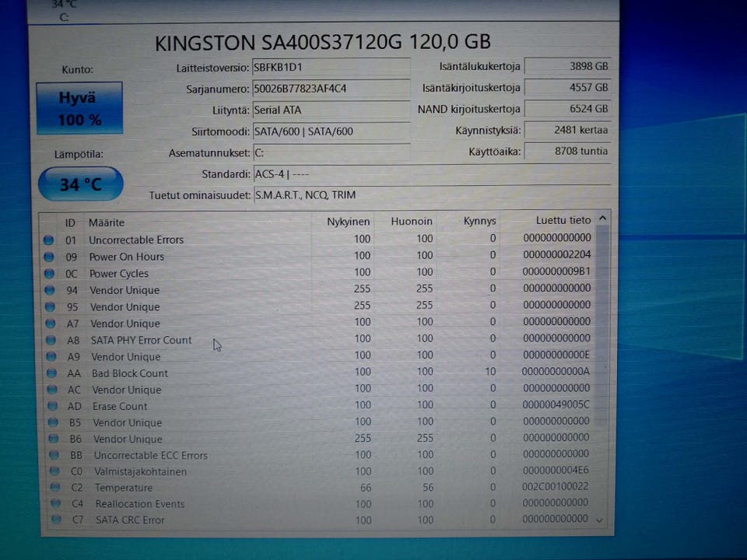The width and height of the screenshot is (747, 560).
Task: Click the Käyttöaika value 8708 tuntia
Action: [567, 152]
